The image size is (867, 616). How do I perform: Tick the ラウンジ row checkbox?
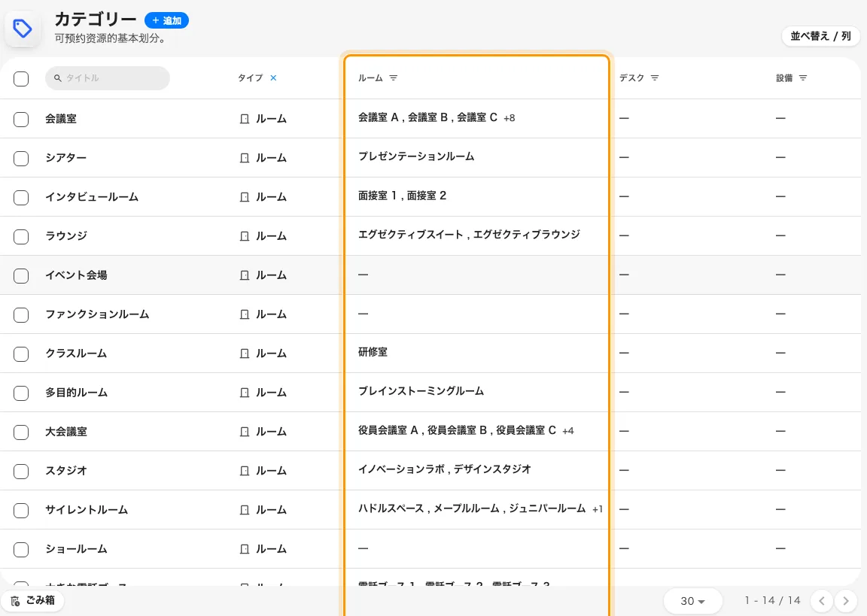(x=21, y=236)
